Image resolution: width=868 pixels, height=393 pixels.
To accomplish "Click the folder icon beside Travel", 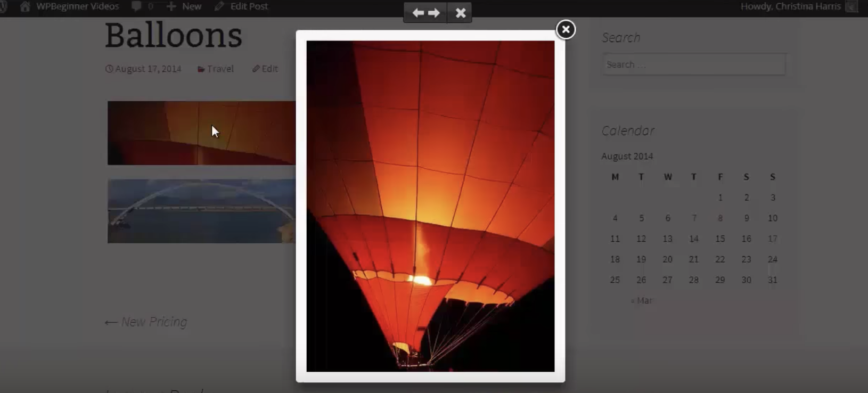I will point(201,69).
